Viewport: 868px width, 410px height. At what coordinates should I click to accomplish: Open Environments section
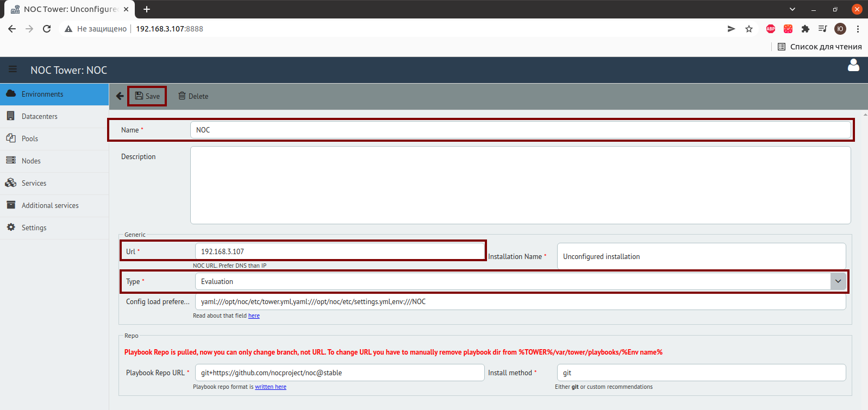tap(54, 94)
